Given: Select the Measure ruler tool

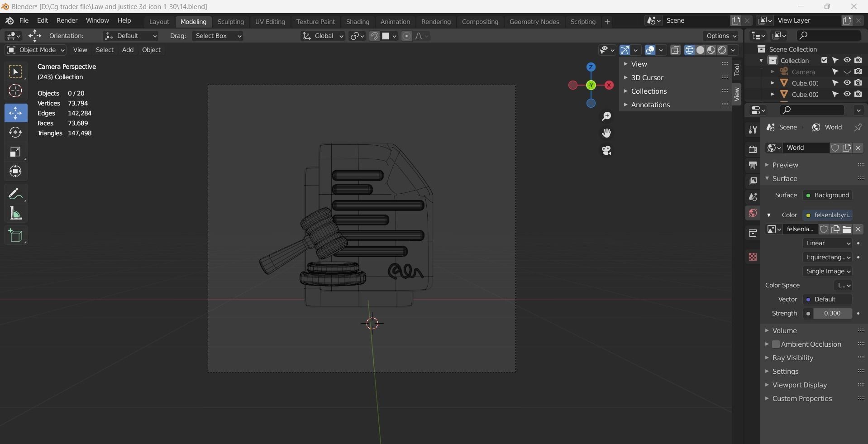Looking at the screenshot, I should click(15, 213).
